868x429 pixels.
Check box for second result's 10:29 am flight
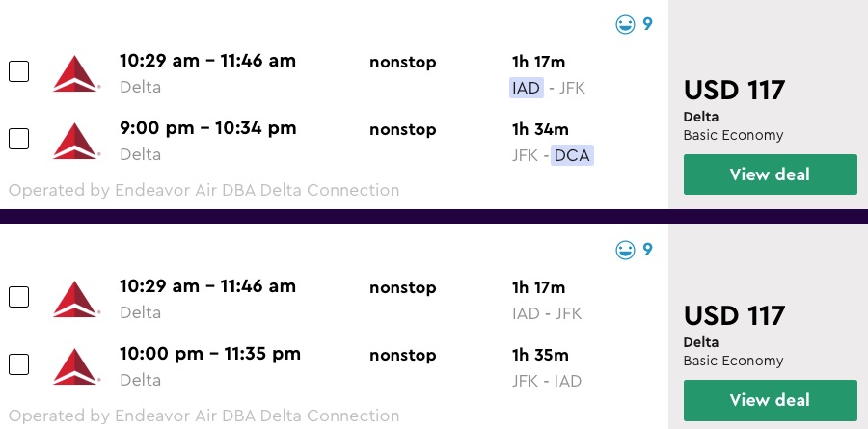coord(18,297)
